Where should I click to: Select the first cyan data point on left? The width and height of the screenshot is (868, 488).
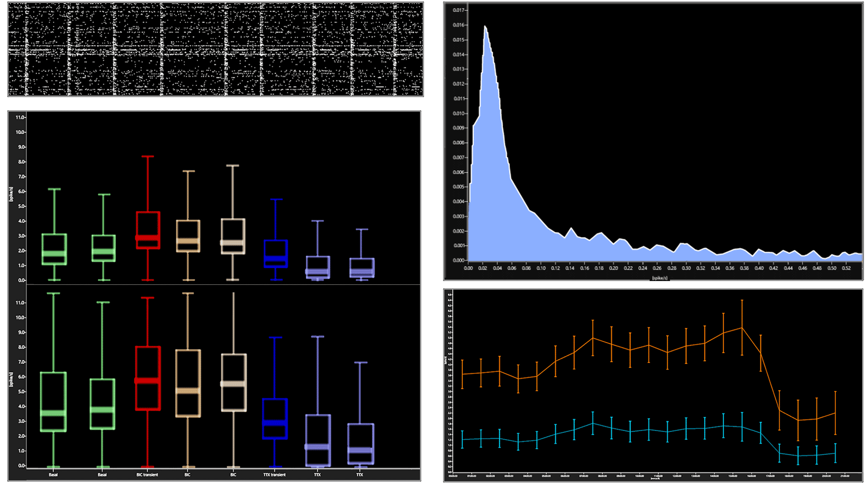pyautogui.click(x=462, y=439)
